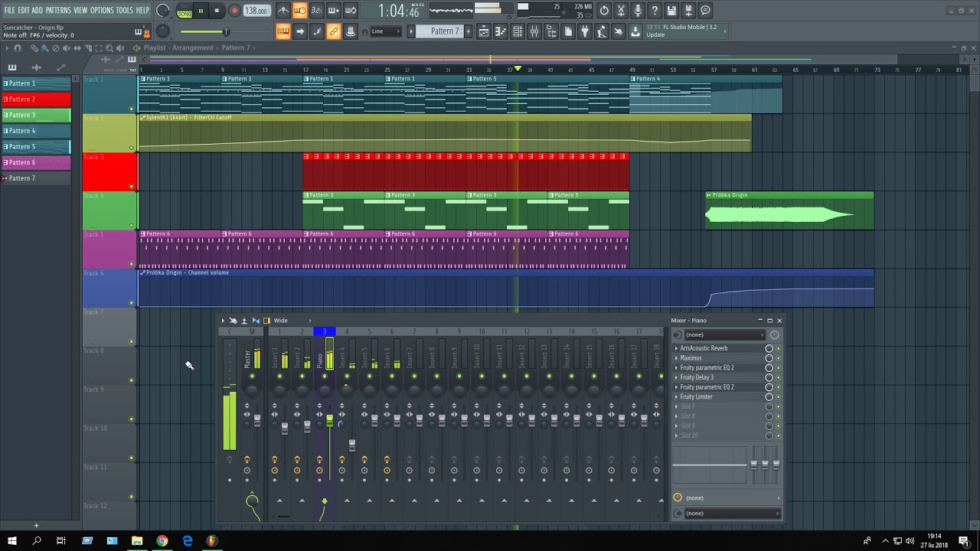Disable Fruity Limiter effect slot LED
The width and height of the screenshot is (980, 551).
[x=778, y=397]
